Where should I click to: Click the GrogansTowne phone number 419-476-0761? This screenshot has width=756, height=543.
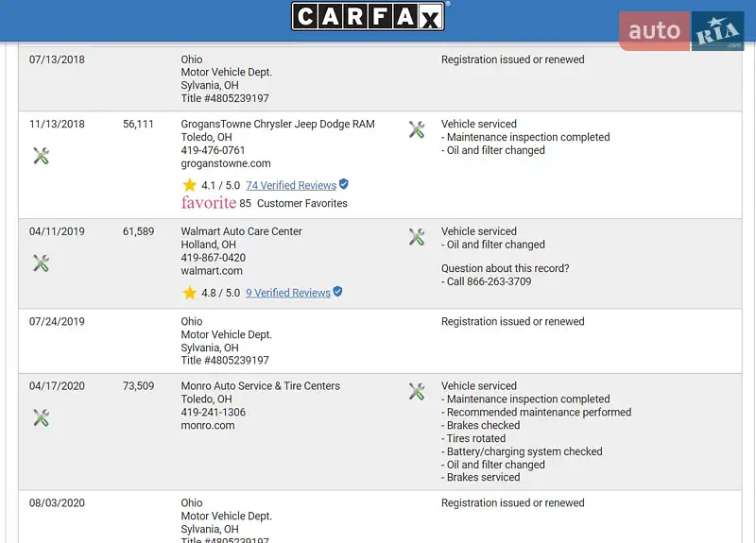click(214, 150)
